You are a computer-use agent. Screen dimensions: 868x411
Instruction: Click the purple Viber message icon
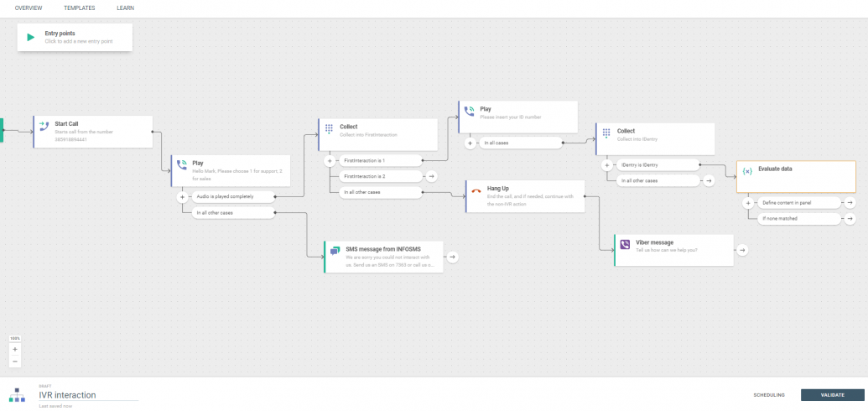626,244
